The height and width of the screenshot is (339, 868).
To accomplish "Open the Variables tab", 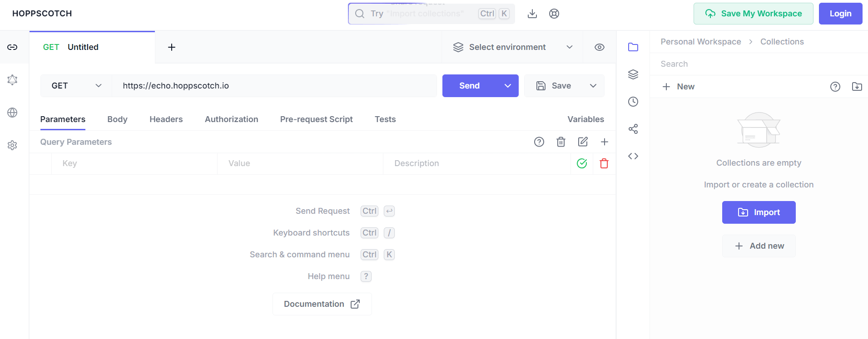I will click(586, 119).
